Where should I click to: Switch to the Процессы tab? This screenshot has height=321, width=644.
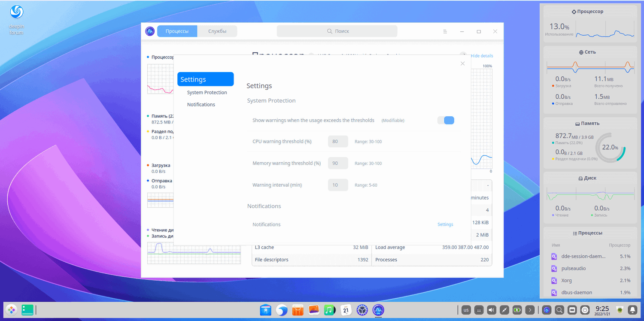(177, 31)
